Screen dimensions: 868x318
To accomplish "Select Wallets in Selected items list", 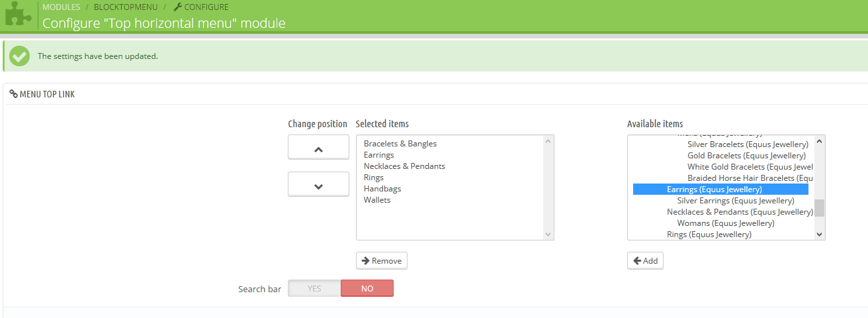I will click(x=377, y=200).
